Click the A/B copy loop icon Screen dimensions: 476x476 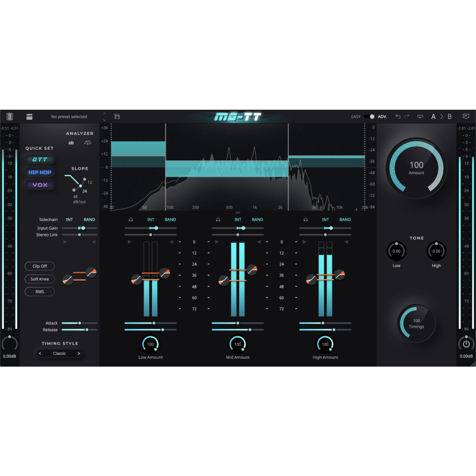click(420, 116)
